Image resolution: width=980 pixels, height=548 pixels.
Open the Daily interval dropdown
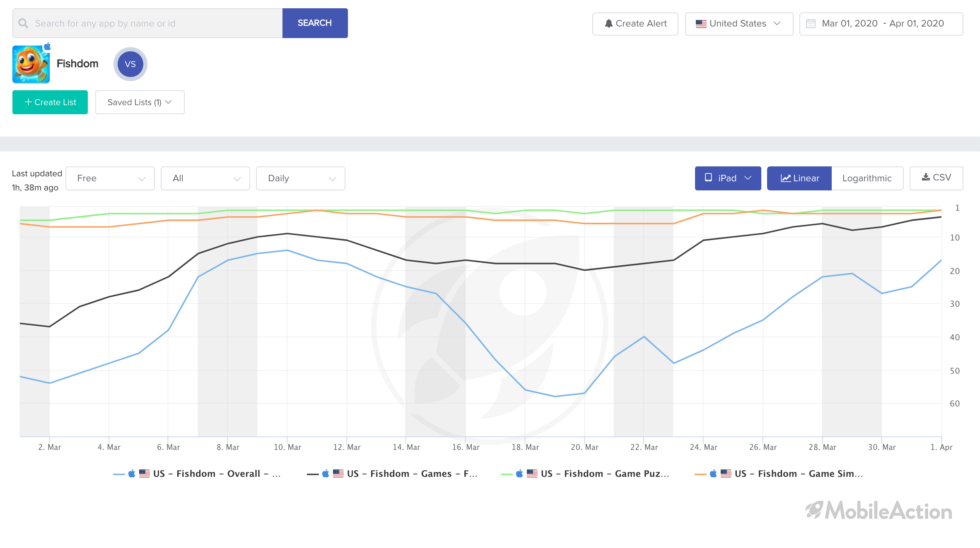(301, 178)
